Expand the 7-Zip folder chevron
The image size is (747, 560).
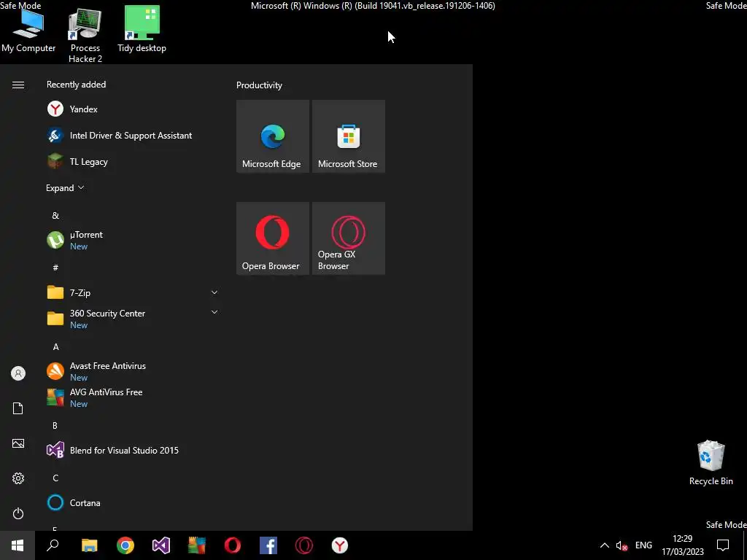click(214, 292)
